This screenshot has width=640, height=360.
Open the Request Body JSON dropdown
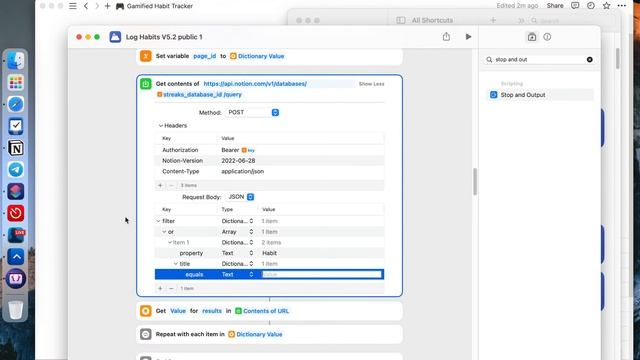(241, 197)
